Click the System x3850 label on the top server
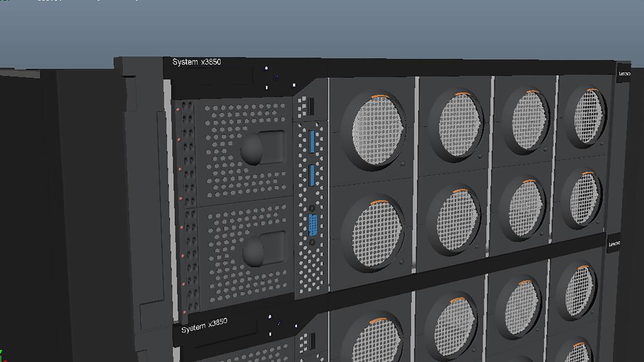Screen dimensions: 644x362 [198, 62]
